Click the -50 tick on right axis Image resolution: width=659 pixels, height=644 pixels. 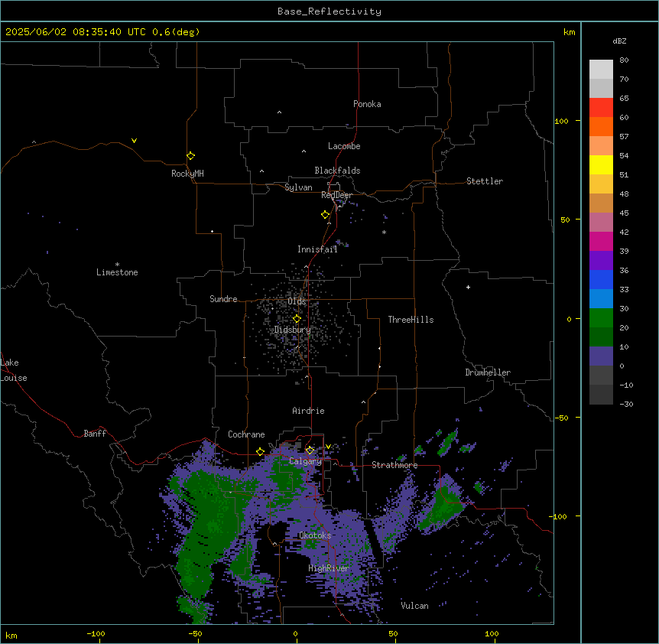pyautogui.click(x=561, y=418)
